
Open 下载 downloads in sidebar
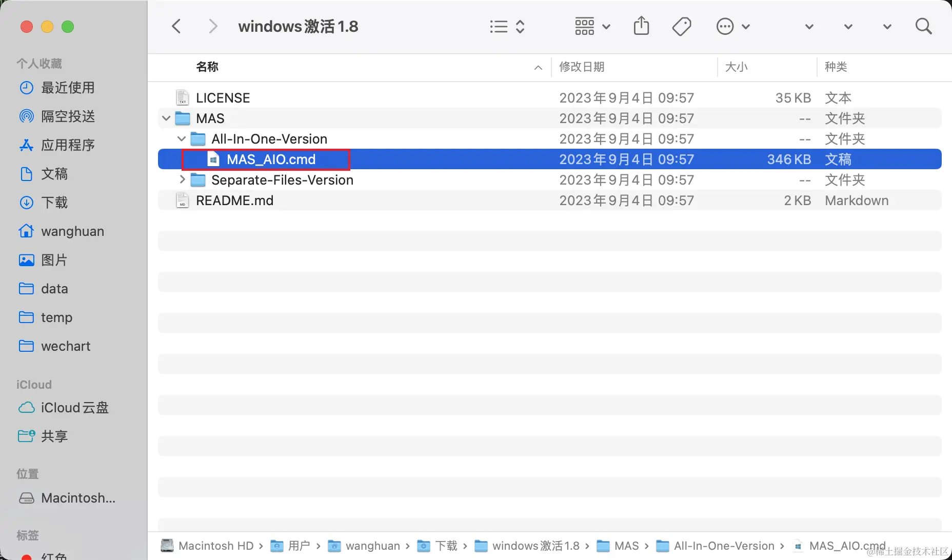54,203
